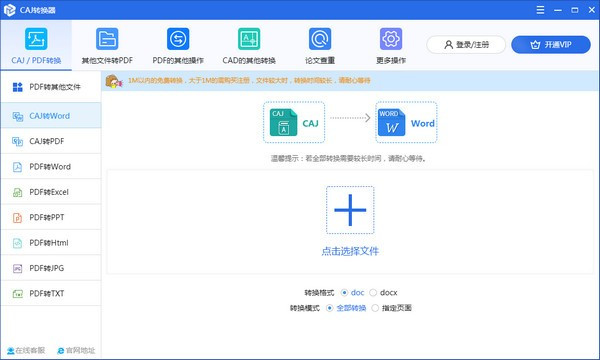The image size is (600, 360).
Task: Open the 论文查重 toolbar icon
Action: [320, 39]
